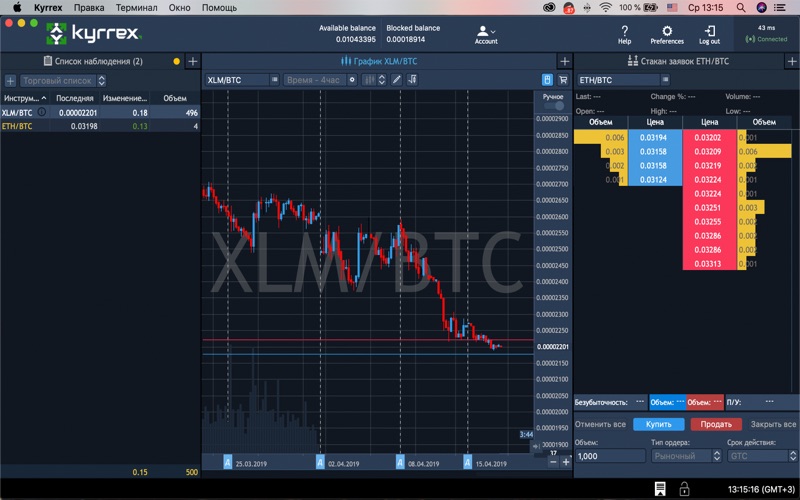Viewport: 800px width, 500px height.
Task: Click the shopping cart icon in chart toolbar
Action: (x=563, y=80)
